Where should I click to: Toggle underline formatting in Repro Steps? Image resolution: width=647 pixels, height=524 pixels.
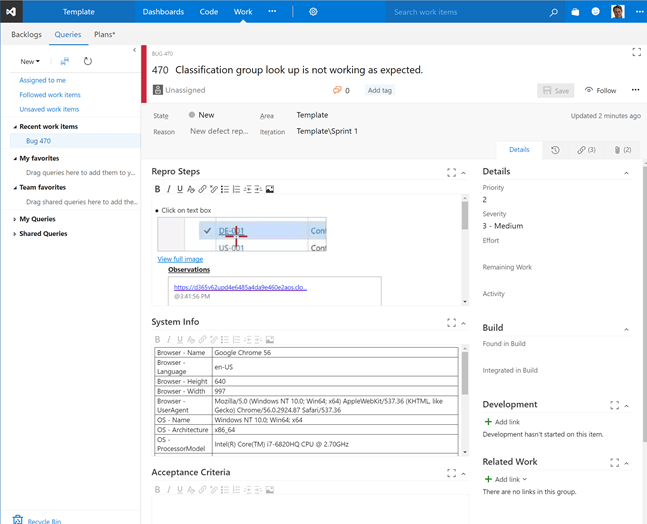click(179, 189)
